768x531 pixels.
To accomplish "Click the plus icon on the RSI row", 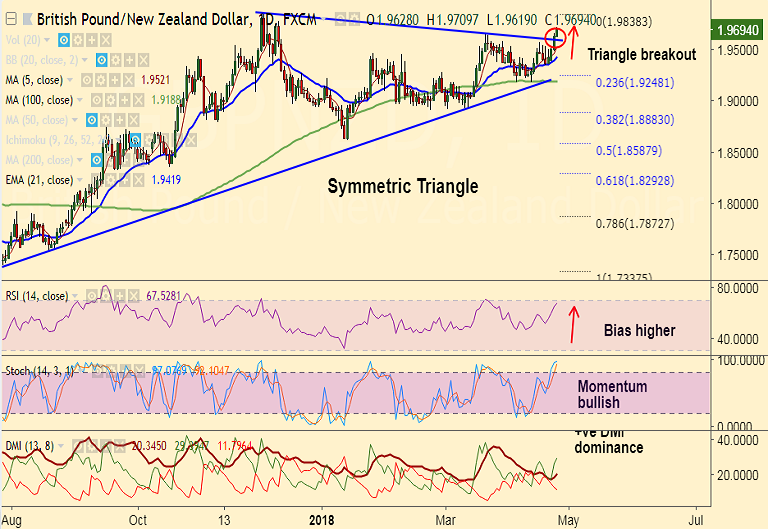I will coord(120,296).
